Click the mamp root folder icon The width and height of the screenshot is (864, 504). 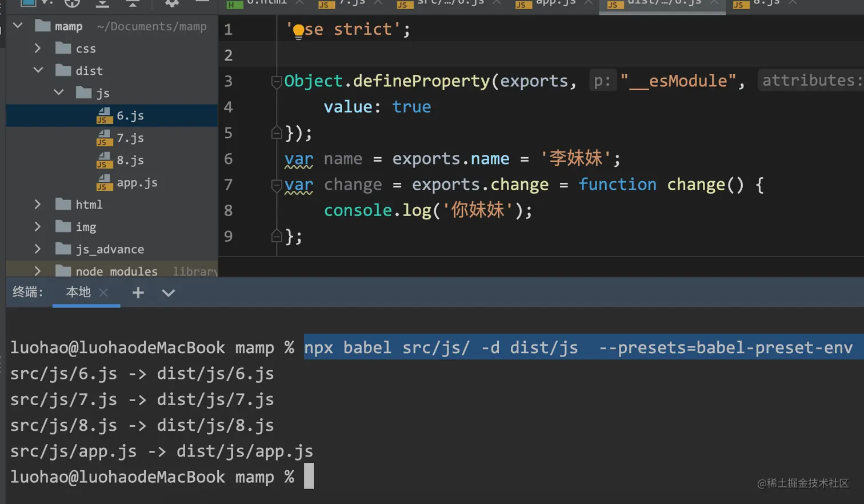coord(42,26)
